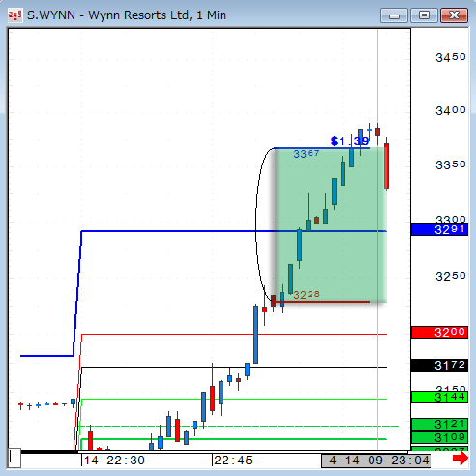Click the green 3109 price label

(x=439, y=437)
